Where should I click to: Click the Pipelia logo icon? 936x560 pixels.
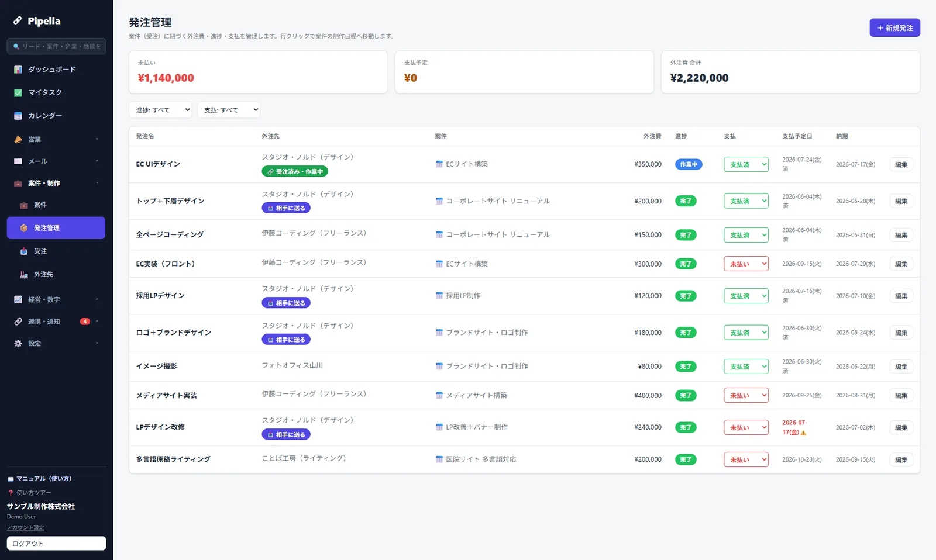point(18,20)
